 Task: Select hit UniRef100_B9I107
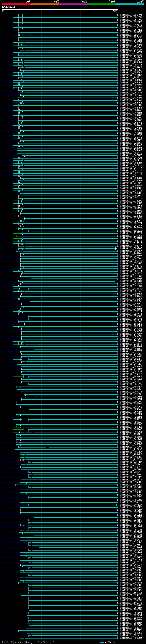[131, 60]
